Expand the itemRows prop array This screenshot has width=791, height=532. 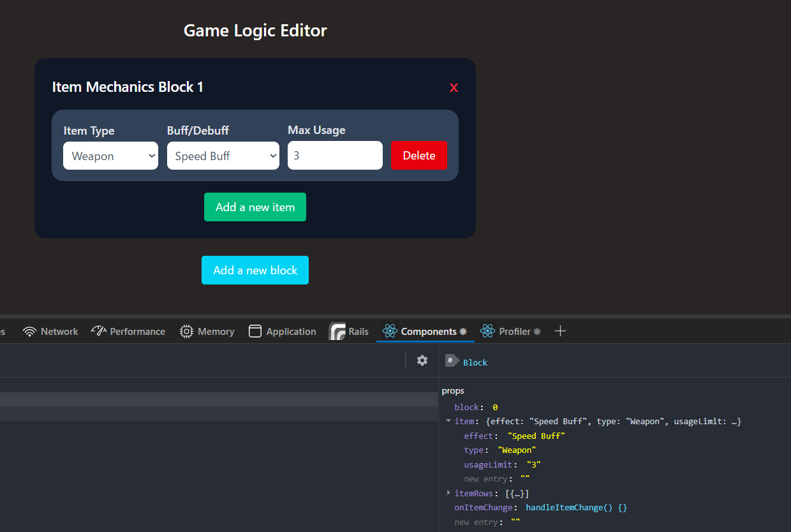pyautogui.click(x=448, y=493)
